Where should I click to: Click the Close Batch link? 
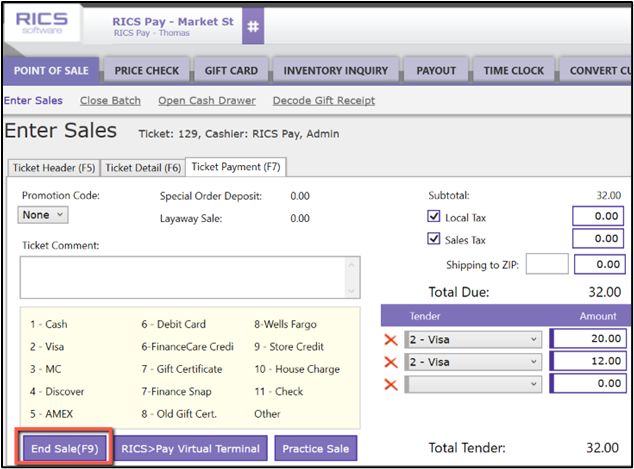(110, 100)
